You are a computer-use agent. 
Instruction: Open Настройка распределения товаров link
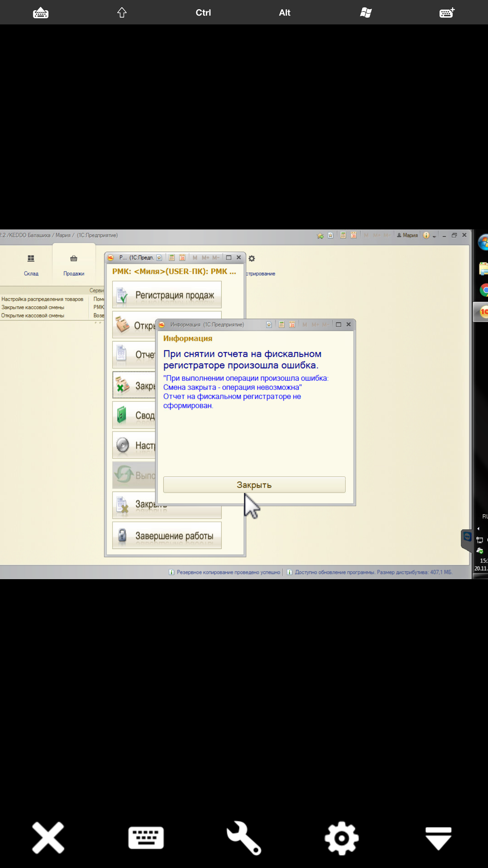point(42,299)
